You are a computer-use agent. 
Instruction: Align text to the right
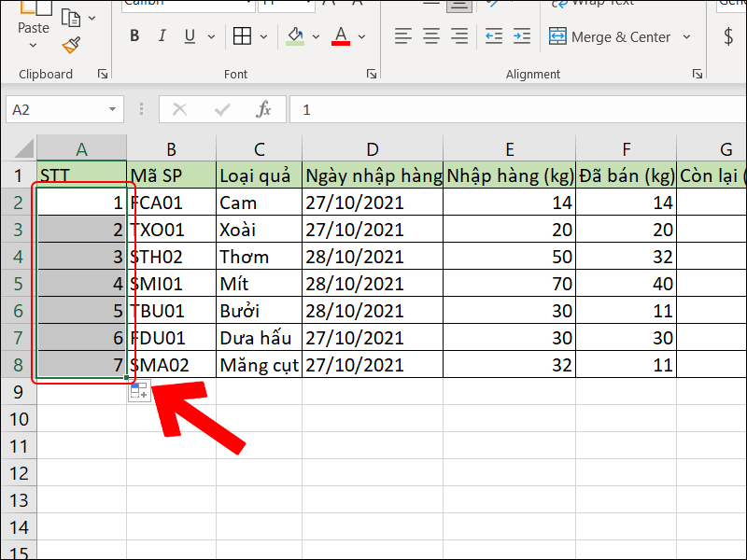click(x=458, y=36)
